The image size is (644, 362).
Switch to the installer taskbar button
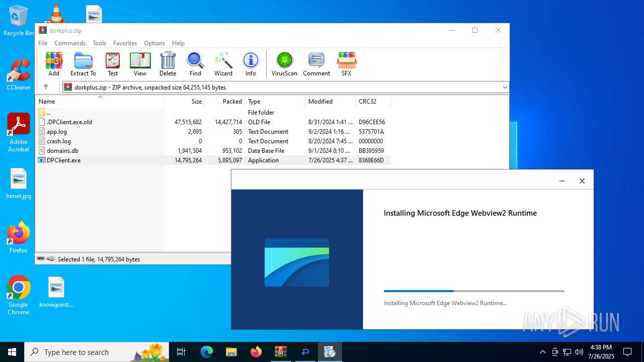point(330,352)
